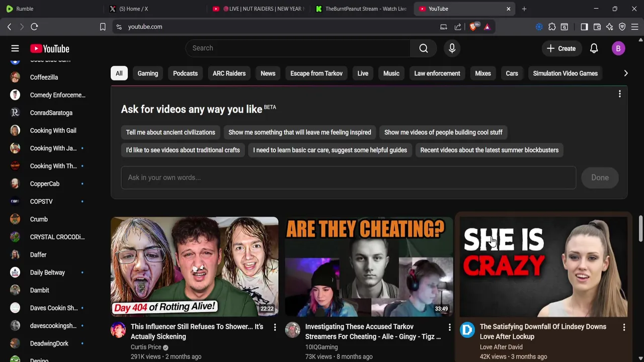This screenshot has width=644, height=362.
Task: Open the account avatar menu
Action: [618, 48]
